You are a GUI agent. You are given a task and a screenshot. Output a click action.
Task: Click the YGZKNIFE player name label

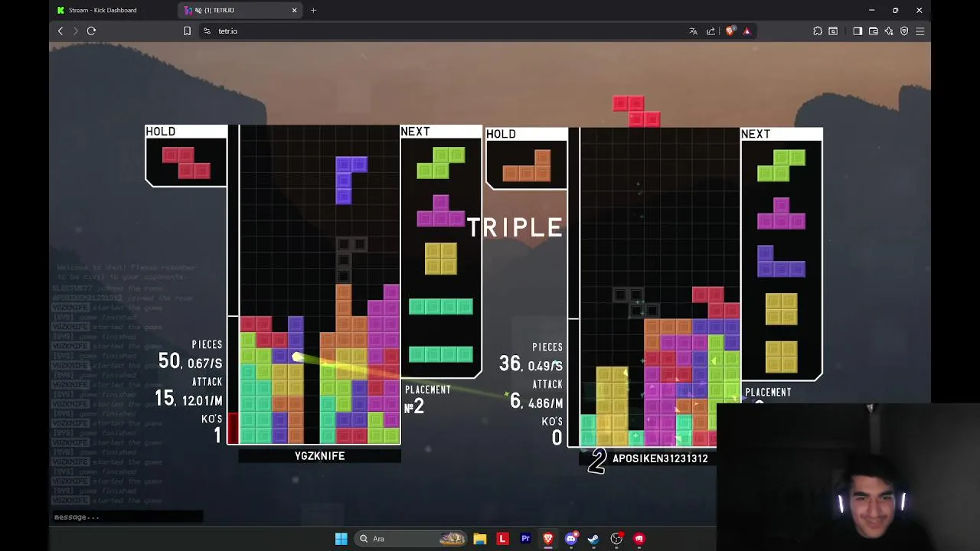click(x=319, y=456)
